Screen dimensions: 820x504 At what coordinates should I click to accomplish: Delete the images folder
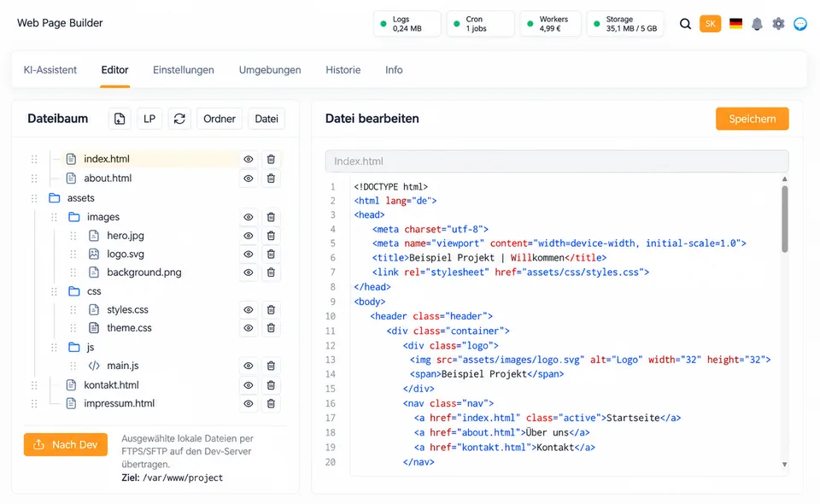pyautogui.click(x=271, y=217)
